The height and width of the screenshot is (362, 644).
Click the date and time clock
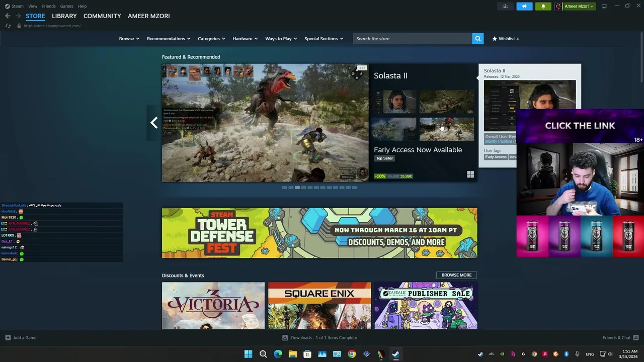coord(629,354)
